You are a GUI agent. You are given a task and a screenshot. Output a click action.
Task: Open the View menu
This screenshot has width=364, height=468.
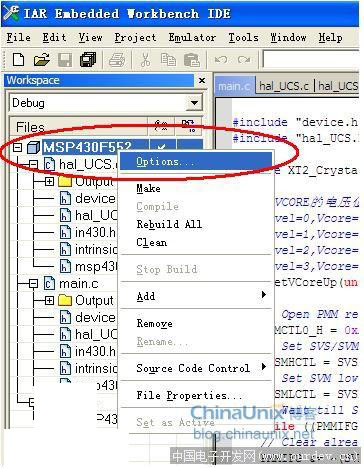pos(90,38)
